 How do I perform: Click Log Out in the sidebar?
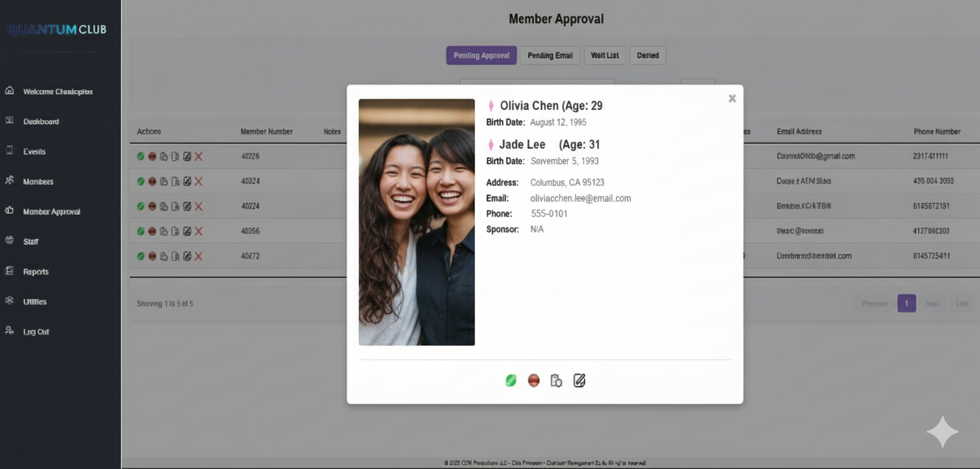point(36,332)
